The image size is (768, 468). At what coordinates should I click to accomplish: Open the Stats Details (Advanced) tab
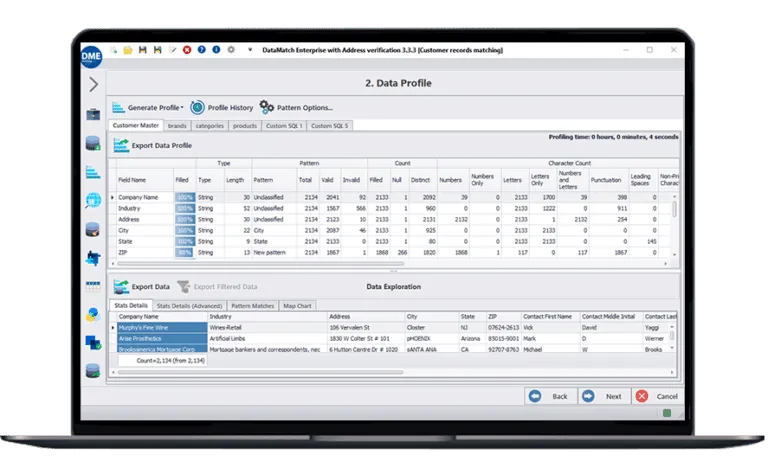tap(190, 306)
